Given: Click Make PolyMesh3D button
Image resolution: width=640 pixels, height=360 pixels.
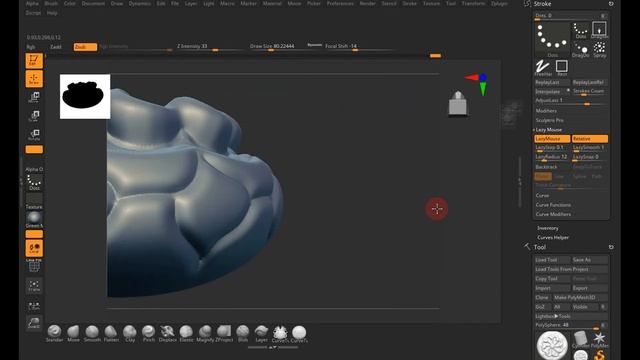Looking at the screenshot, I should [x=580, y=298].
